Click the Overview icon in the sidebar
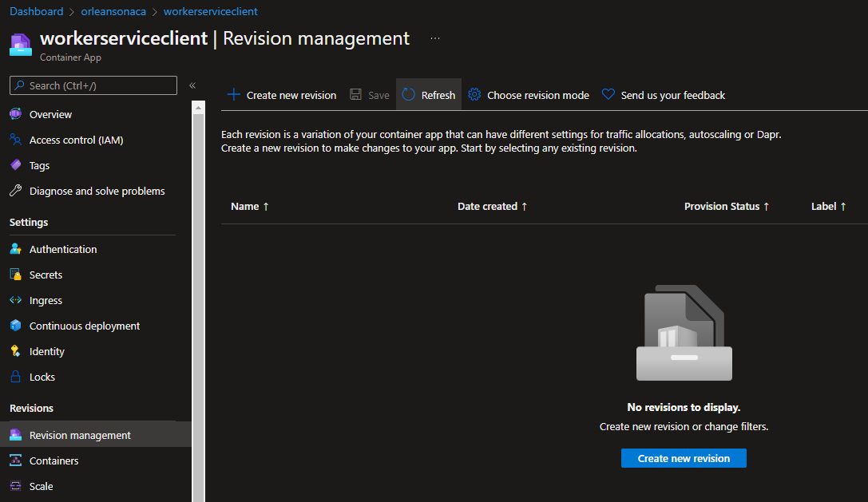Image resolution: width=868 pixels, height=502 pixels. point(15,114)
